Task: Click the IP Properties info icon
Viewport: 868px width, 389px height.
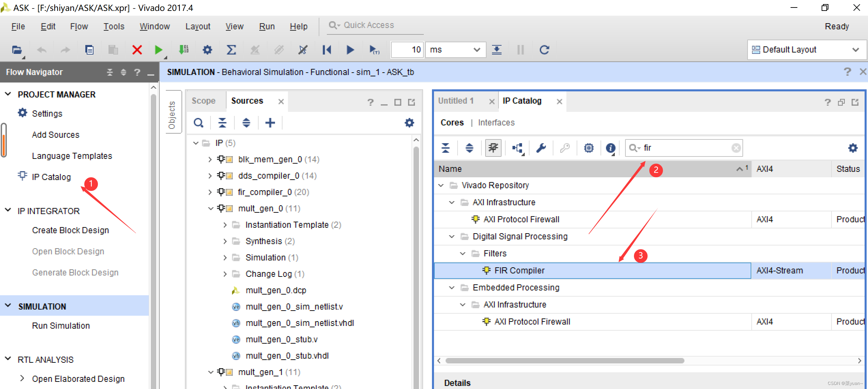Action: pos(610,148)
